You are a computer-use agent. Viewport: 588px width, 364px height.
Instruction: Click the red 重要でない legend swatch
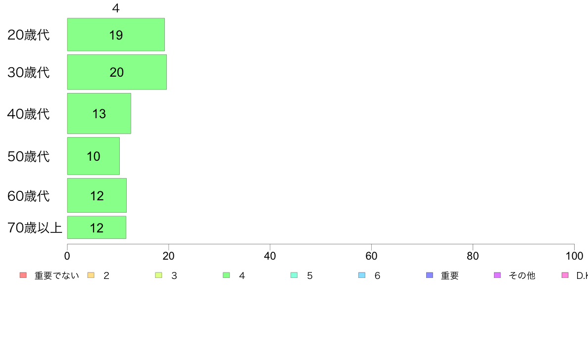point(23,275)
